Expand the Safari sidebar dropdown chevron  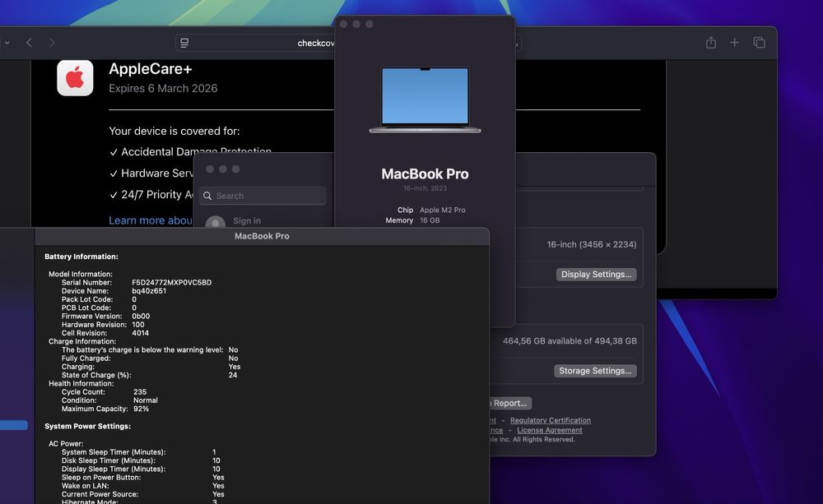(7, 43)
